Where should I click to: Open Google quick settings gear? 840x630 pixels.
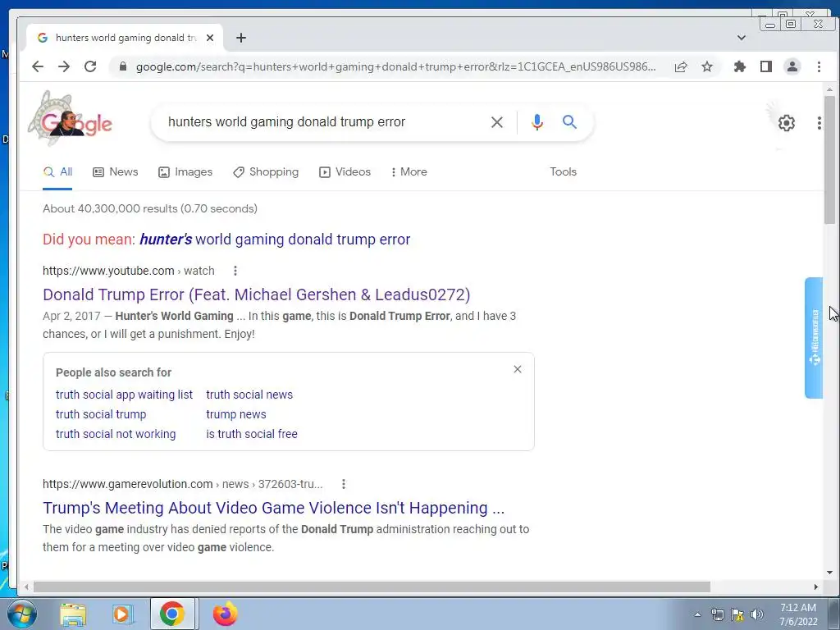[787, 123]
